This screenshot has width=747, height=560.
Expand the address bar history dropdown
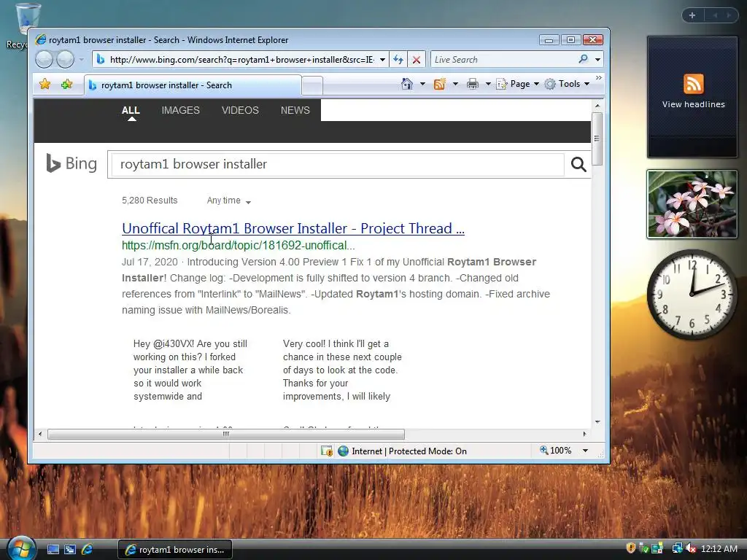(x=382, y=60)
